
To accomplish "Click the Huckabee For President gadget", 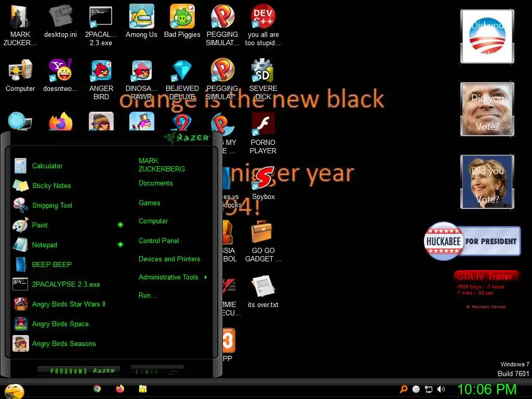I will pyautogui.click(x=472, y=241).
